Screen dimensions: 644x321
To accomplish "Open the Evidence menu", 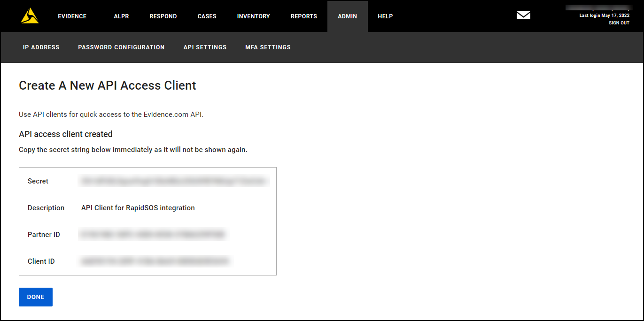I will click(x=72, y=16).
